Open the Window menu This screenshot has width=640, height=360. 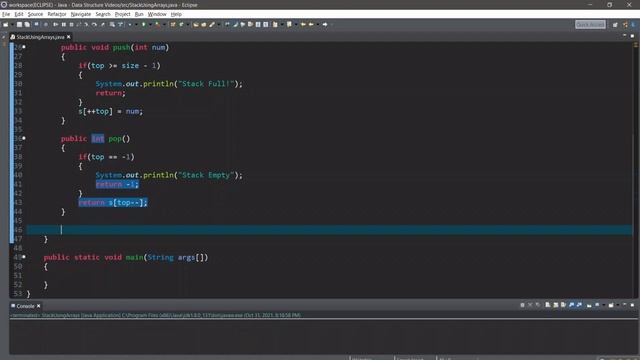(157, 14)
